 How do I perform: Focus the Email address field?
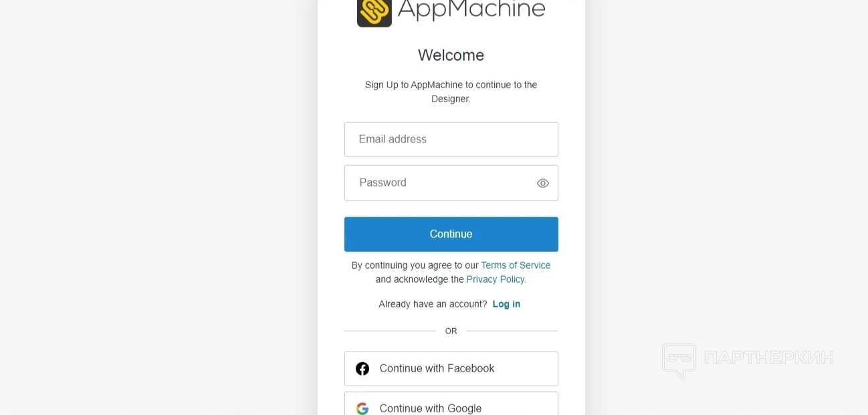click(x=451, y=140)
